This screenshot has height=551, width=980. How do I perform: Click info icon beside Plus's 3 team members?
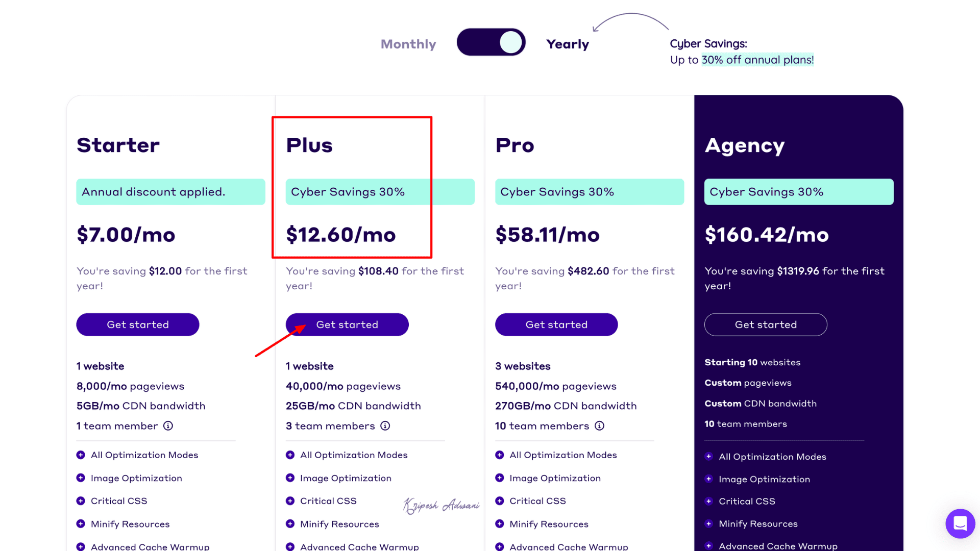pyautogui.click(x=385, y=426)
